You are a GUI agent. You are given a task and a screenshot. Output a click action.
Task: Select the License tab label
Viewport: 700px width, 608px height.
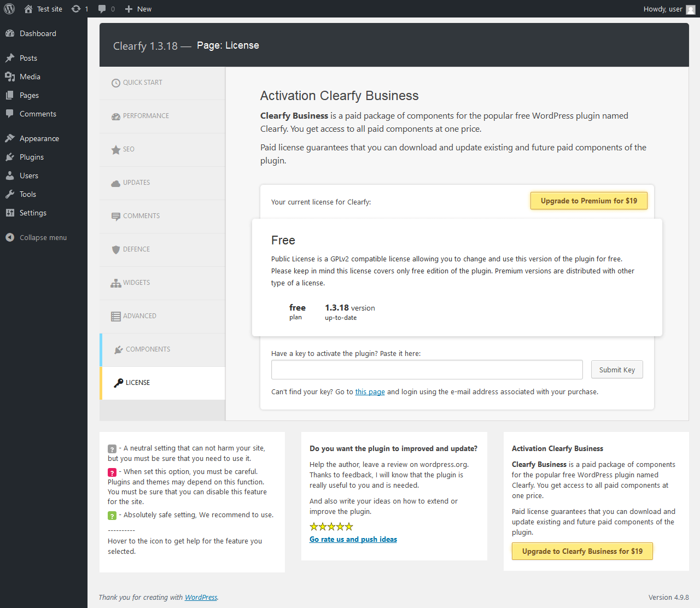[x=138, y=383]
